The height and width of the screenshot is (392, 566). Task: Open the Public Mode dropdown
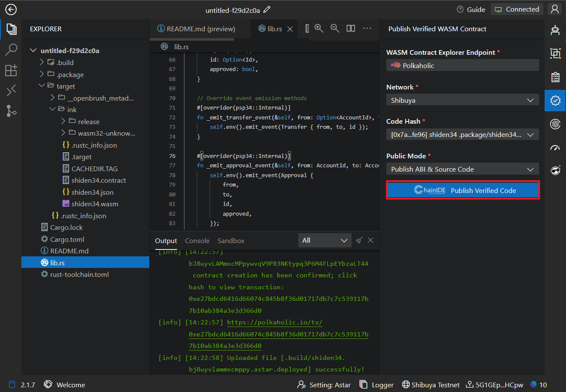pyautogui.click(x=462, y=169)
